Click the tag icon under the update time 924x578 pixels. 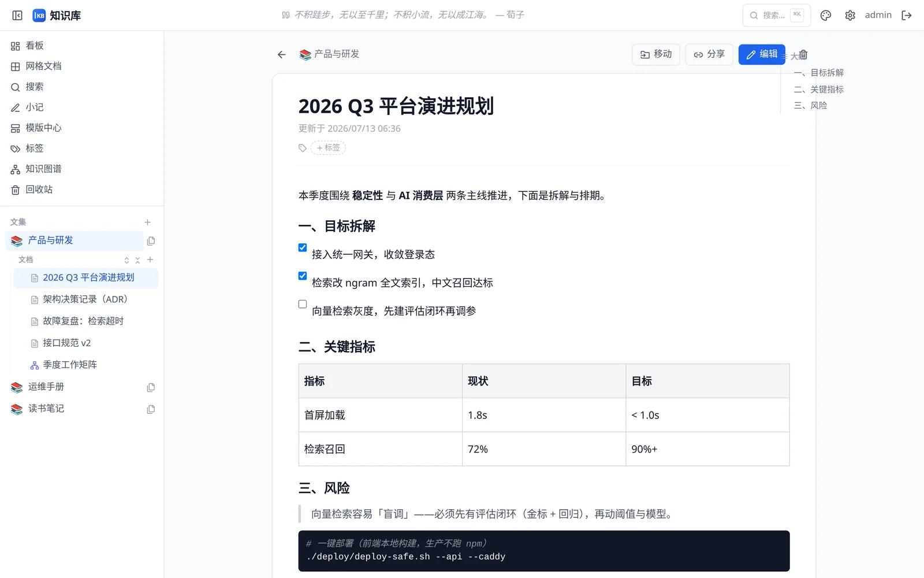coord(303,148)
